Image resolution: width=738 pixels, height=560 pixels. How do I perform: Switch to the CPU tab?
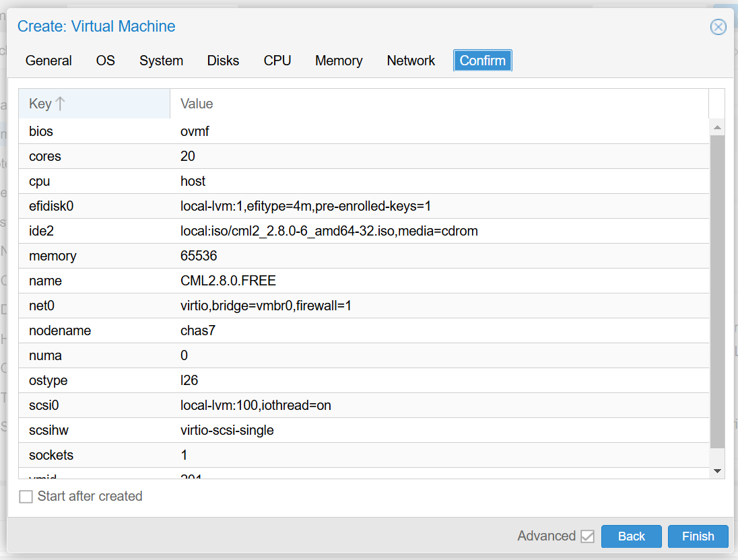pyautogui.click(x=277, y=61)
